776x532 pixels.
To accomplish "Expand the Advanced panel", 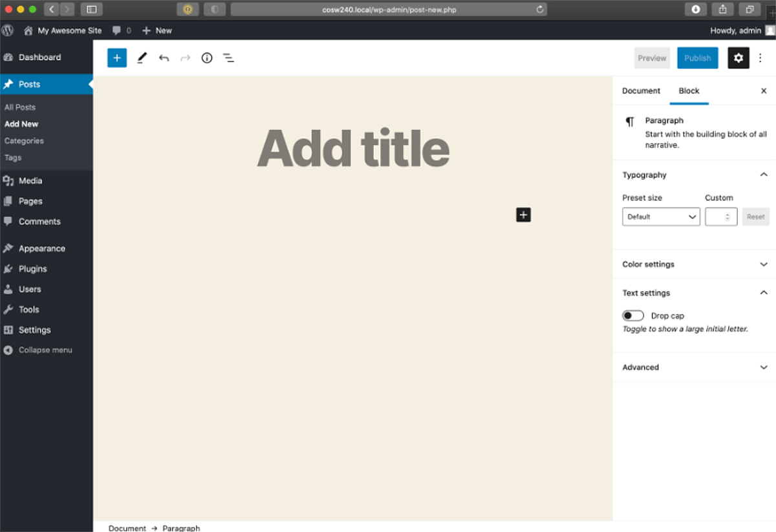I will click(x=693, y=367).
